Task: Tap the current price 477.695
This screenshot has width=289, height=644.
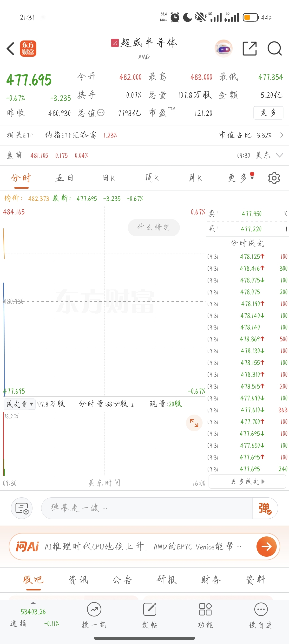Action: [x=29, y=80]
